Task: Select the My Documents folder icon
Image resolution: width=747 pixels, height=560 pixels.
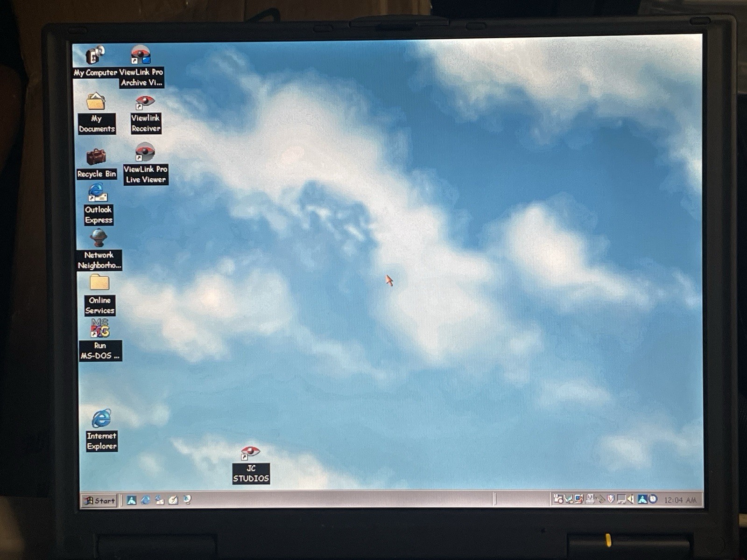Action: [x=96, y=101]
